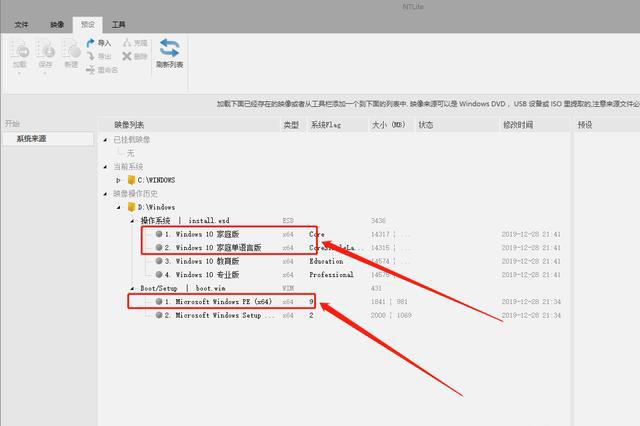Screen dimensions: 640x426
Task: Click the modified date of Windows 10 教育版
Action: click(x=531, y=261)
